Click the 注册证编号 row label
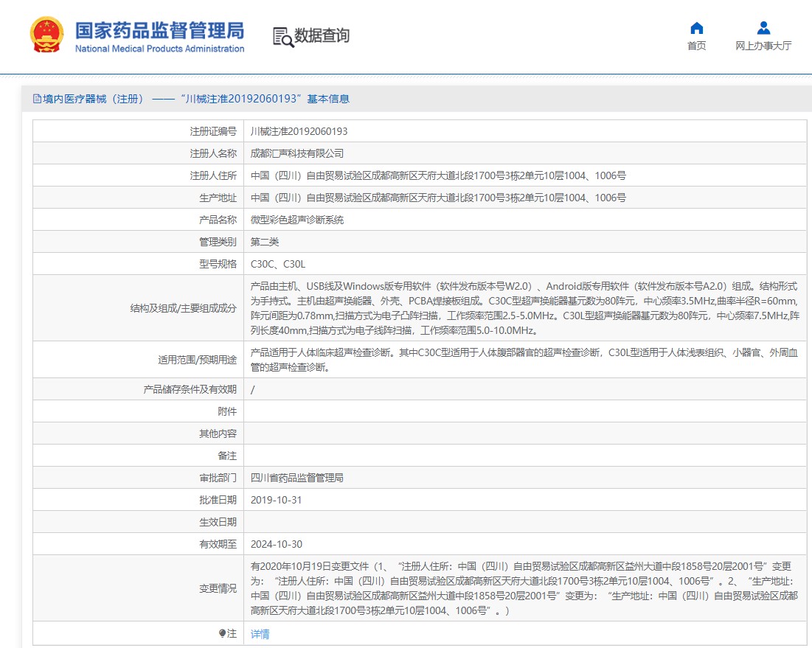The height and width of the screenshot is (648, 812). 213,131
